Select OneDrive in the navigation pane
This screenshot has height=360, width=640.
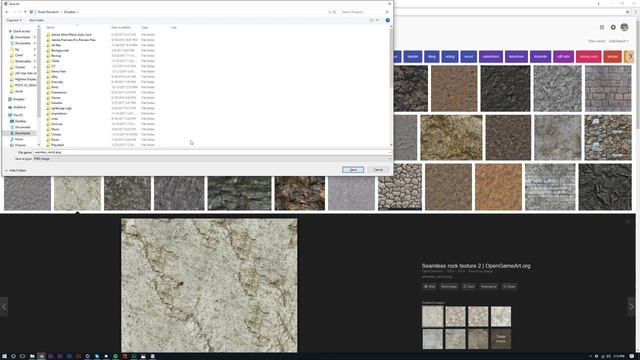(18, 107)
